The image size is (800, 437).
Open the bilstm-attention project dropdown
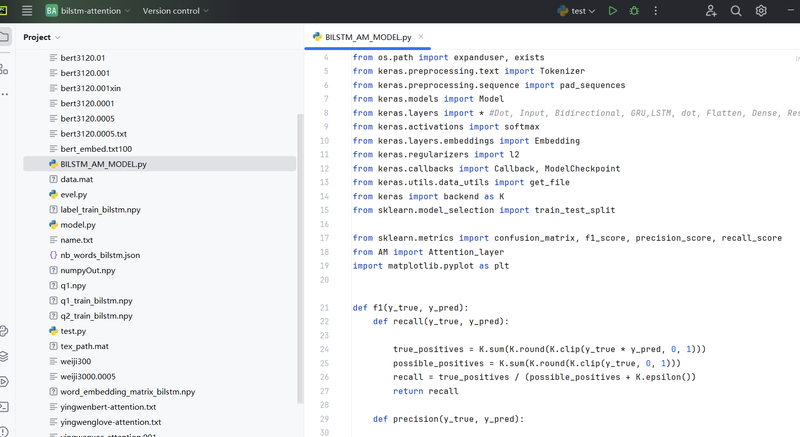88,11
